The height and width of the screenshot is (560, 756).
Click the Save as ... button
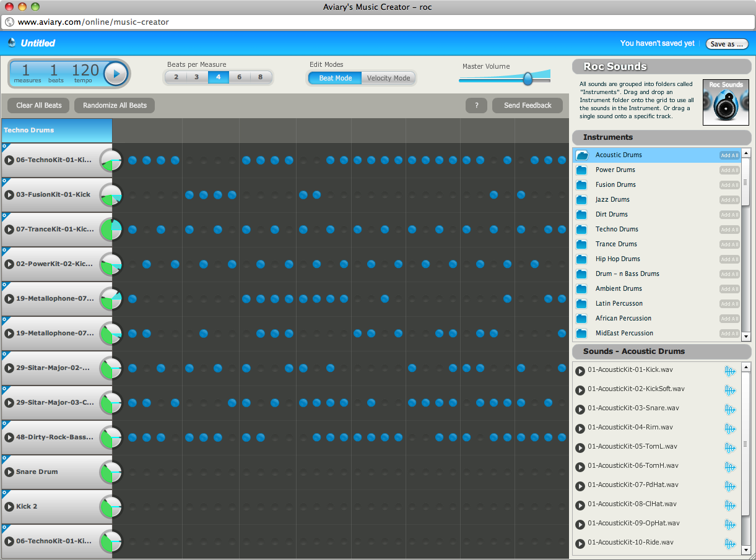pyautogui.click(x=727, y=44)
